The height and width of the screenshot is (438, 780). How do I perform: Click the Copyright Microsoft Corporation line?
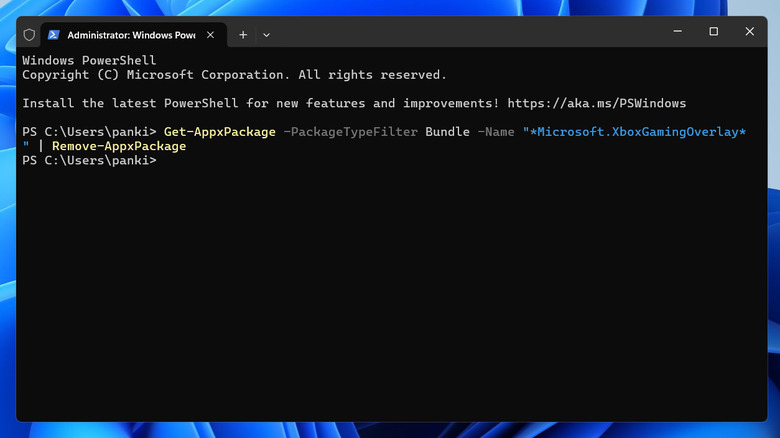(x=234, y=75)
